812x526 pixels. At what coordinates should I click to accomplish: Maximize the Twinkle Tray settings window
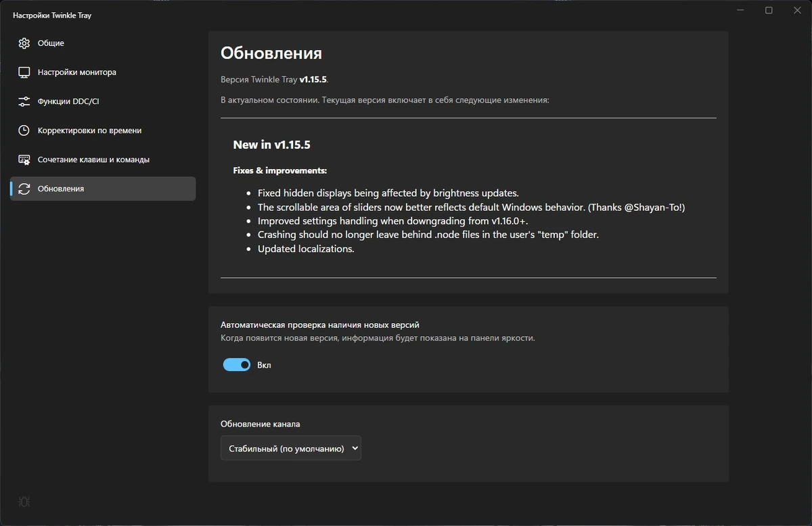769,10
